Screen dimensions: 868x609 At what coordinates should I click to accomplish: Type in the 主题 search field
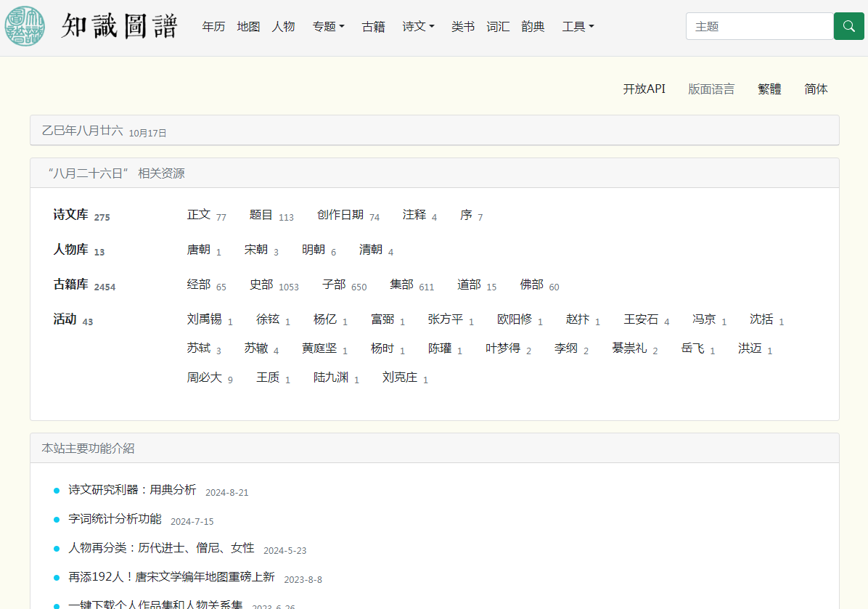click(759, 26)
